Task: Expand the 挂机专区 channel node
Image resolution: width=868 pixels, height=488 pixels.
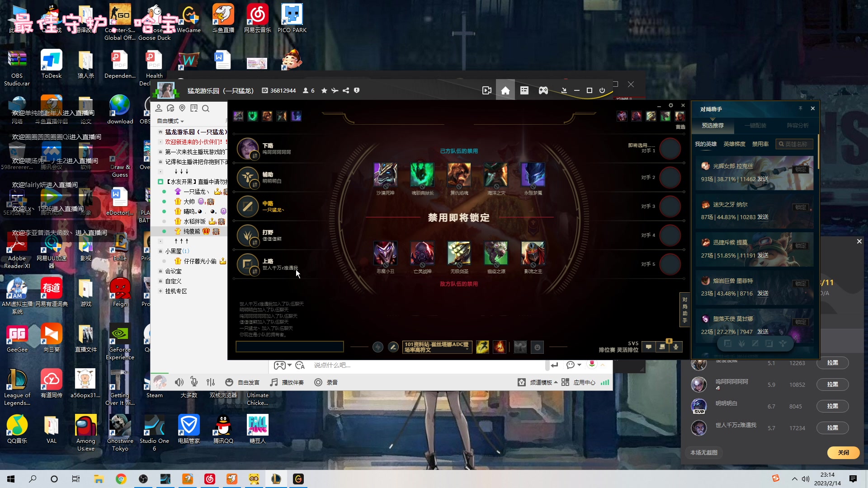Action: tap(160, 291)
